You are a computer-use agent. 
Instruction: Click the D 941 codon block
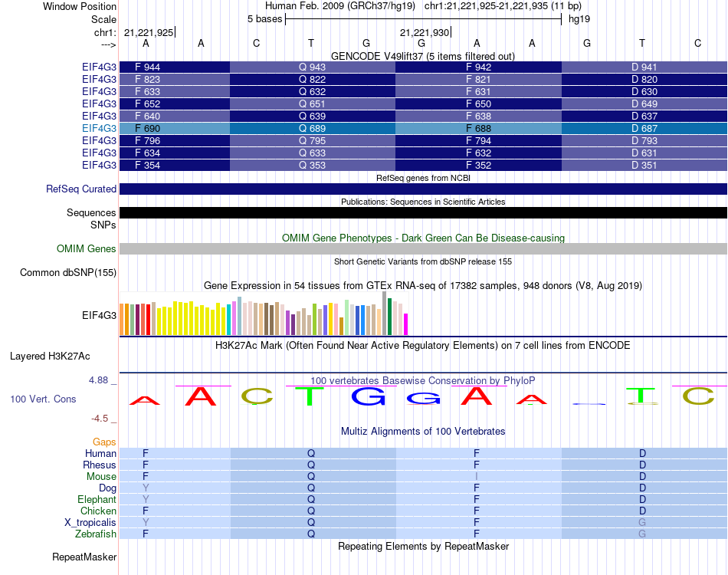click(644, 67)
